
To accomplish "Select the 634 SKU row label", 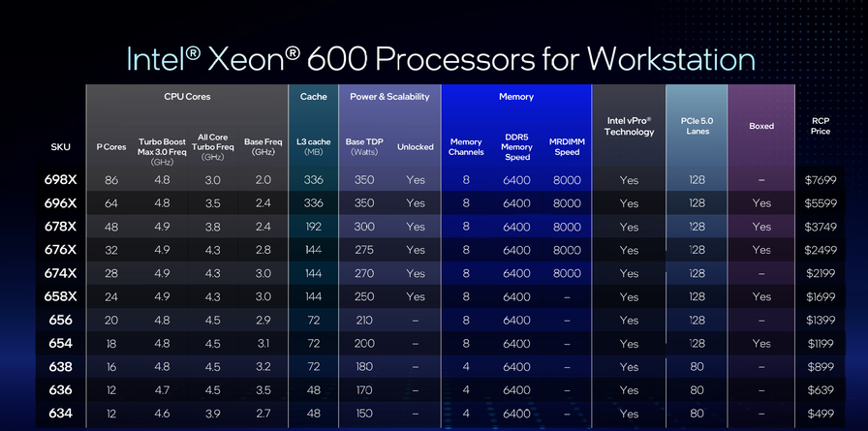I will [60, 415].
